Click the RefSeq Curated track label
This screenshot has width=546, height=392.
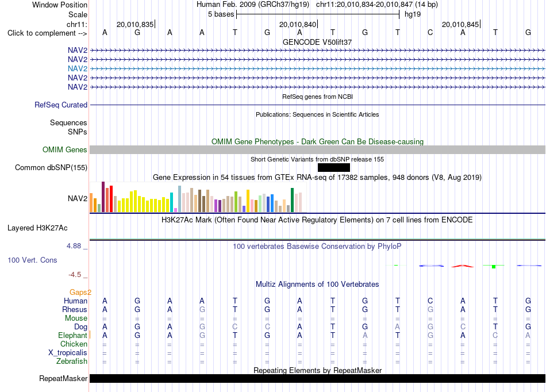[x=61, y=105]
